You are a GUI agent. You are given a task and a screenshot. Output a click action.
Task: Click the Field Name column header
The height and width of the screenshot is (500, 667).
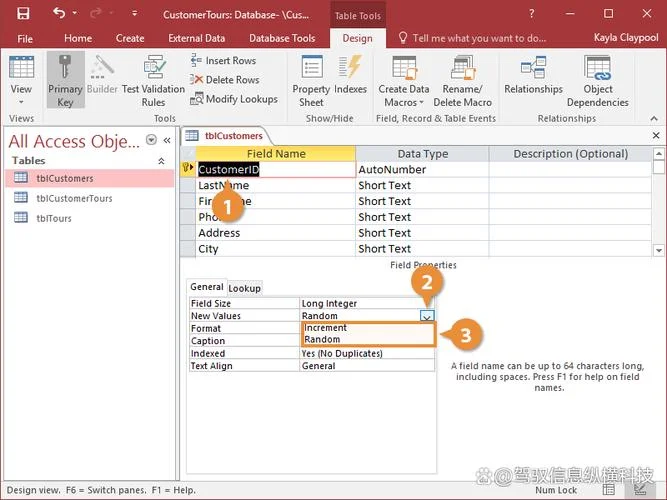[x=276, y=154]
